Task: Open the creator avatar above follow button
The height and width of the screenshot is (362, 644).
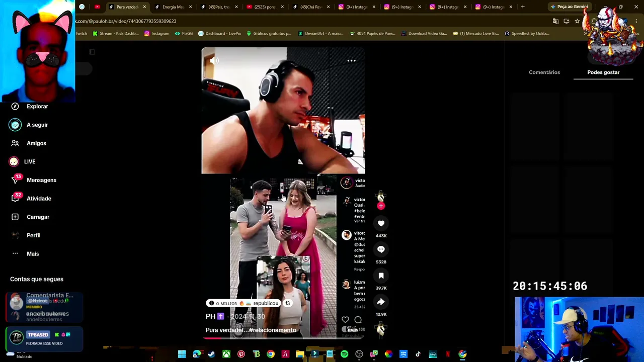Action: click(381, 196)
